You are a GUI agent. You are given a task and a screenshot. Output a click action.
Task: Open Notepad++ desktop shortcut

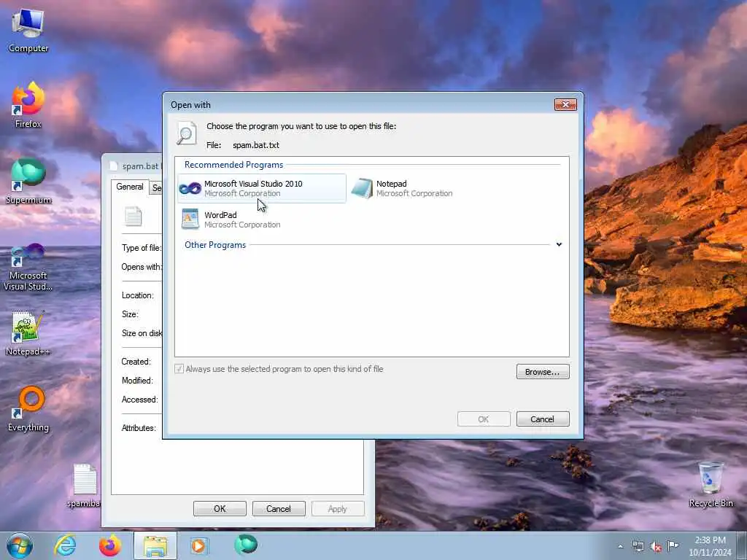(x=28, y=333)
